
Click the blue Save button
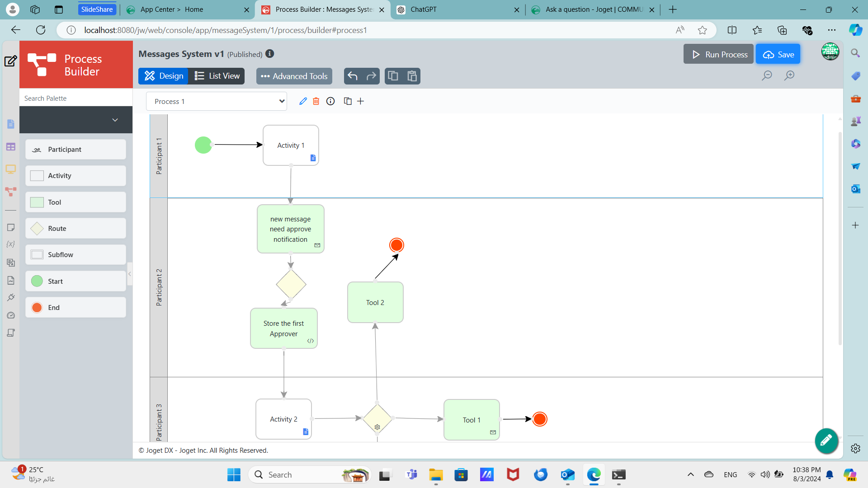pos(778,54)
